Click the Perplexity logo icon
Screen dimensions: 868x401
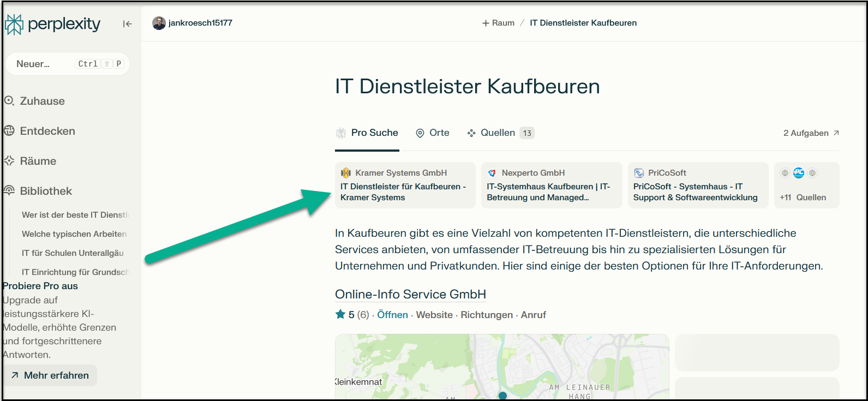[14, 24]
